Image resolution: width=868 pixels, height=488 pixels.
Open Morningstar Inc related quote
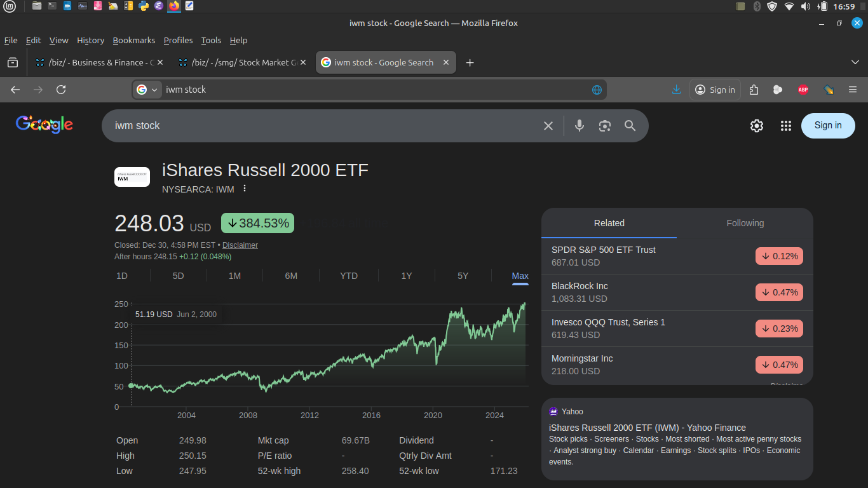tap(677, 365)
